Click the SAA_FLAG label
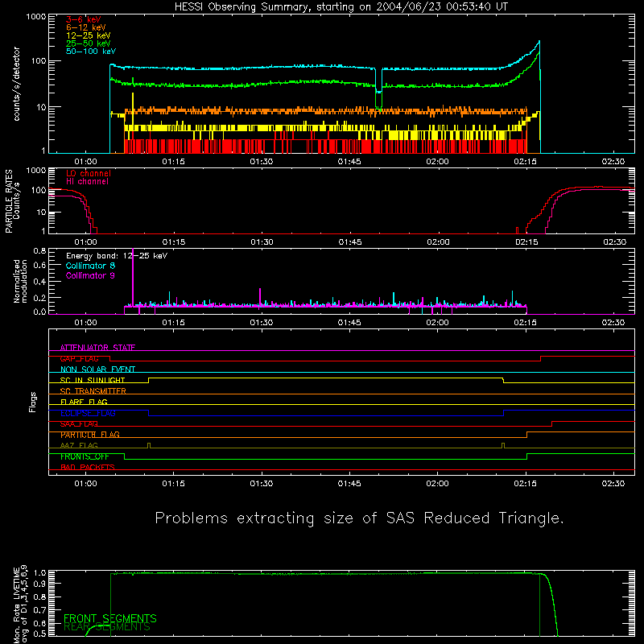The image size is (644, 644). click(79, 423)
